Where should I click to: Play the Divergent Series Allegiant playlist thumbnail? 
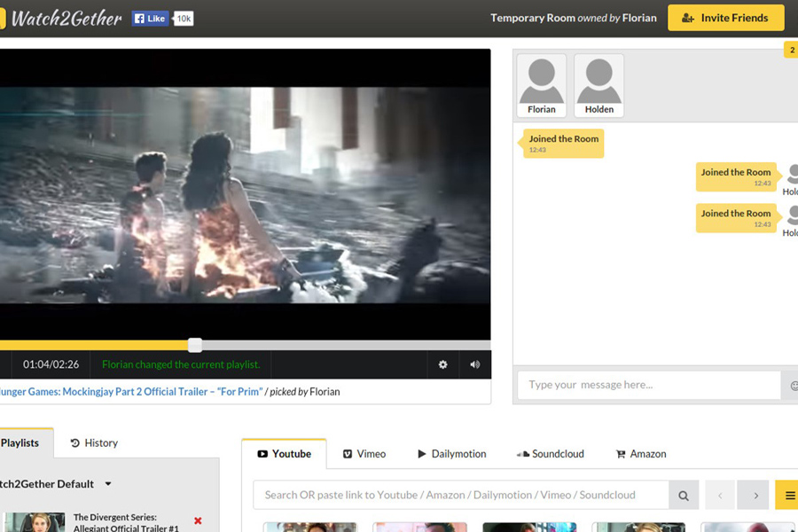(x=35, y=522)
